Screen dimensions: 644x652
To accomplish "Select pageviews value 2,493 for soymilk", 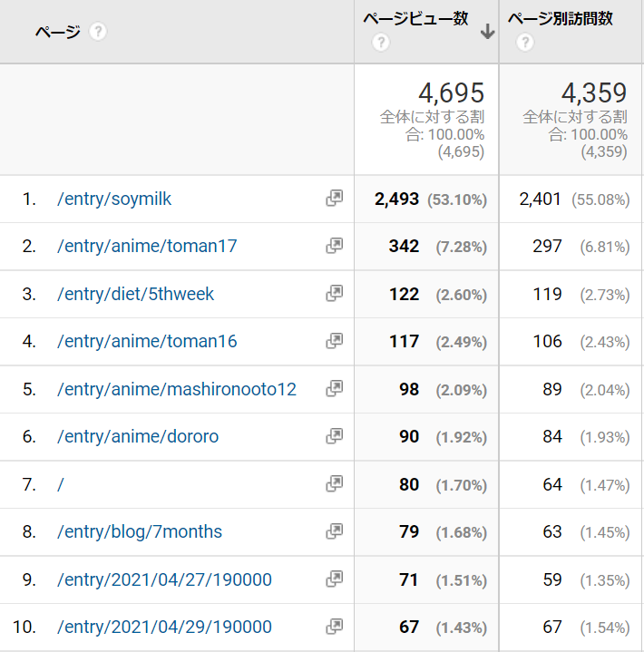I will [396, 199].
